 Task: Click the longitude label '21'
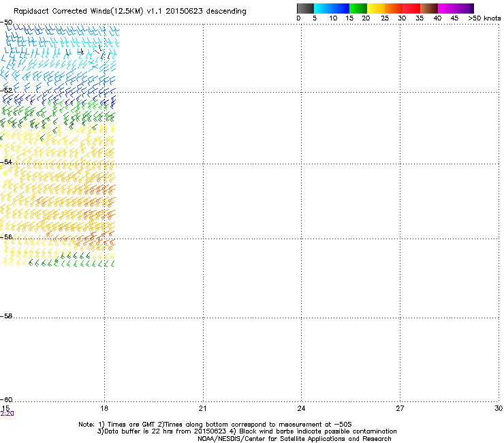click(x=202, y=408)
